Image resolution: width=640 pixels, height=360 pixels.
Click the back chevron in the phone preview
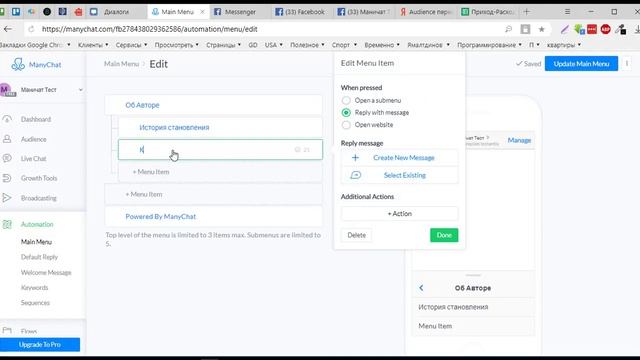[x=421, y=288]
